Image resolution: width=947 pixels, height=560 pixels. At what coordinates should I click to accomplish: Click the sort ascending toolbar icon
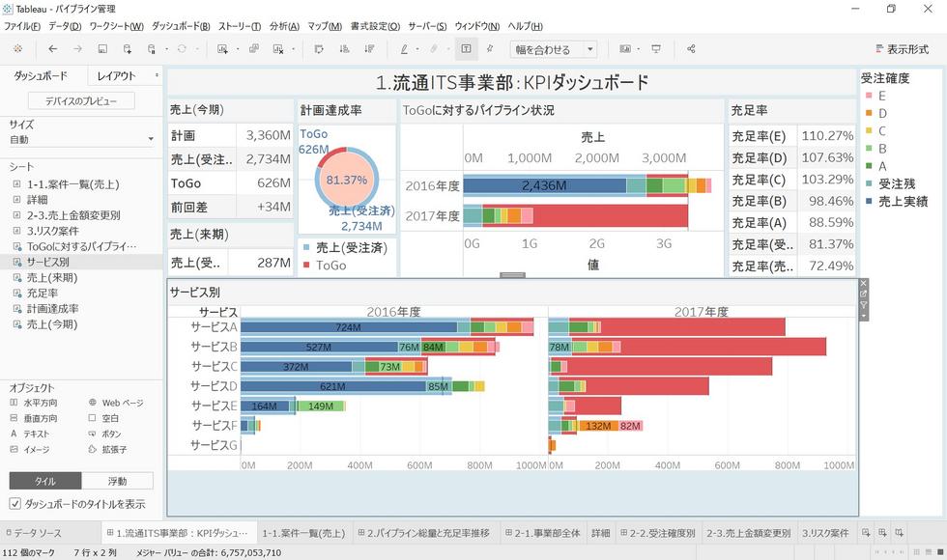pos(345,49)
